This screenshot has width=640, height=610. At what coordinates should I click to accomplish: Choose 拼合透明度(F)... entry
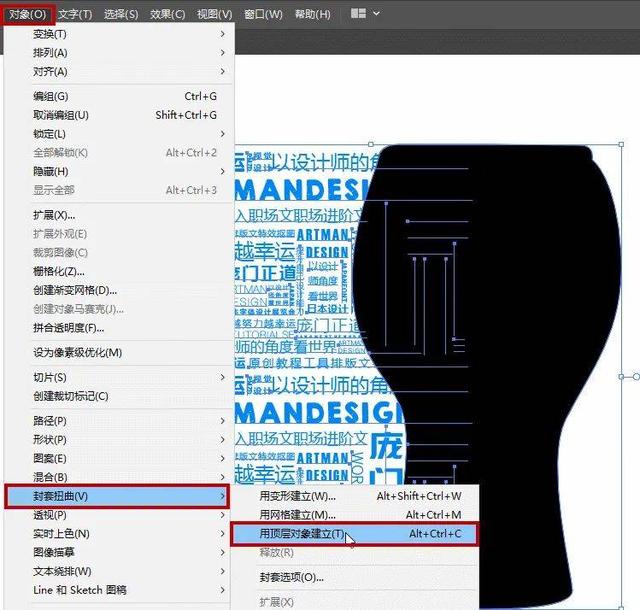coord(118,328)
